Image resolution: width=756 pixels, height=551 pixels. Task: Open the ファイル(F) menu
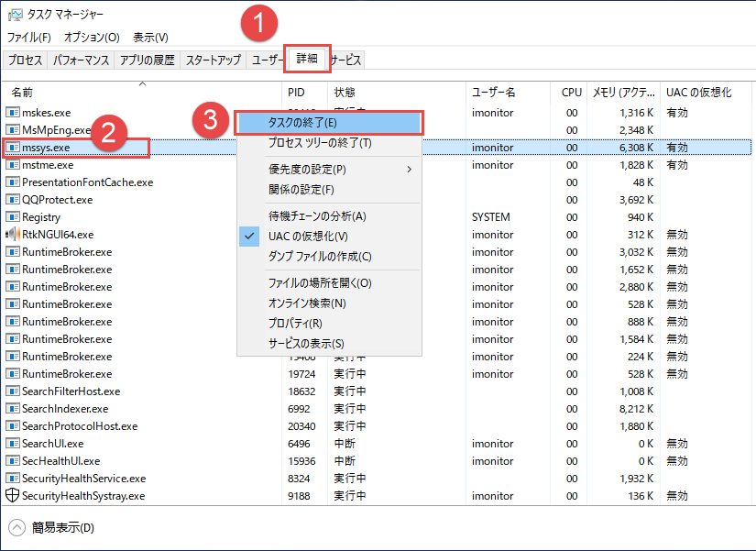point(29,38)
